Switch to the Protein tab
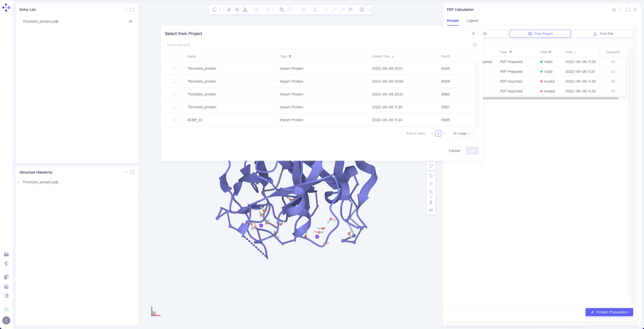644x329 pixels. pyautogui.click(x=453, y=21)
